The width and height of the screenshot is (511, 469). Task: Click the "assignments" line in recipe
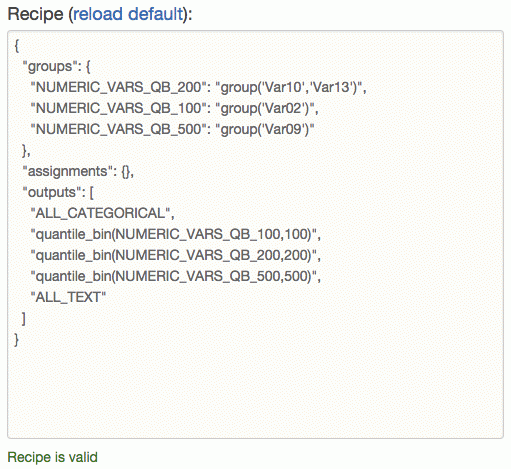(x=78, y=171)
